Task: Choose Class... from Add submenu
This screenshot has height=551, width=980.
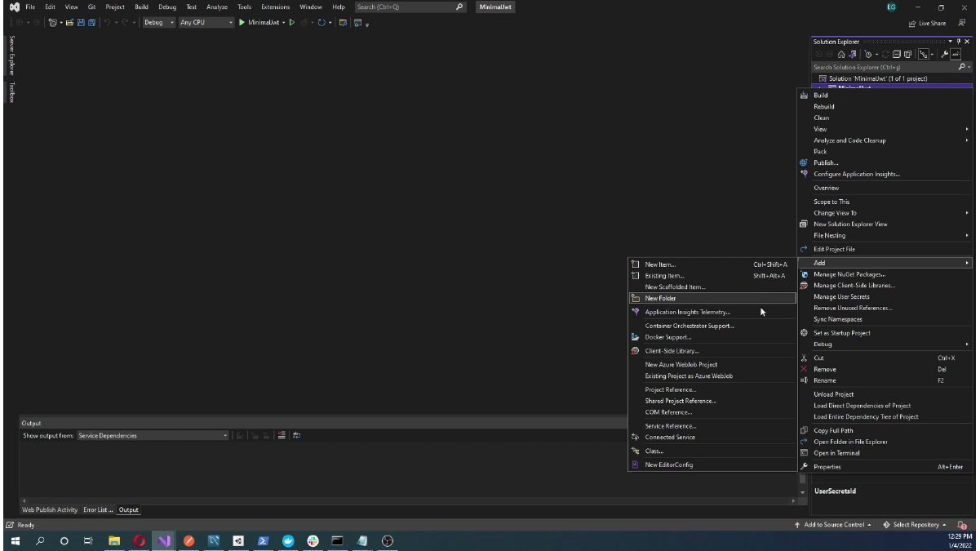Action: 712,451
